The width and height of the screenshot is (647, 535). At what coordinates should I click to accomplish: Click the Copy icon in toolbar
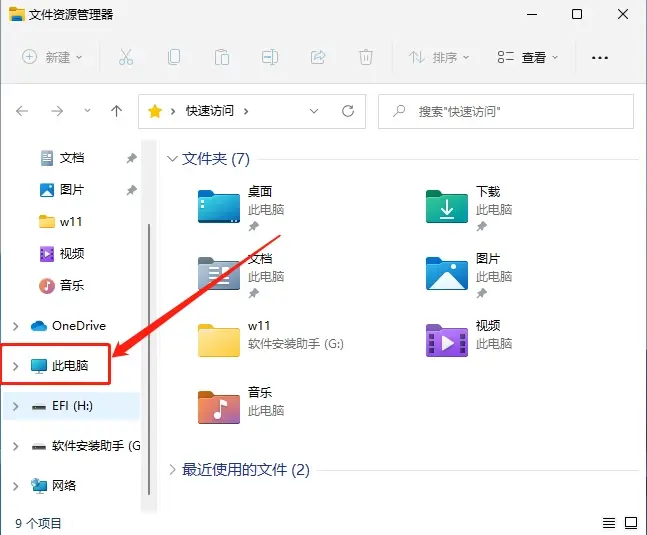(174, 57)
